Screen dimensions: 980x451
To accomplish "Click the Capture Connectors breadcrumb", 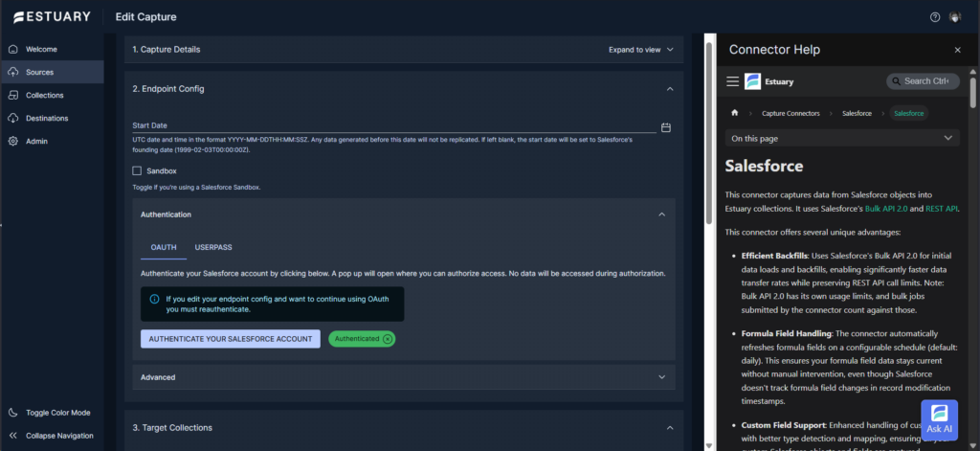I will pyautogui.click(x=790, y=113).
